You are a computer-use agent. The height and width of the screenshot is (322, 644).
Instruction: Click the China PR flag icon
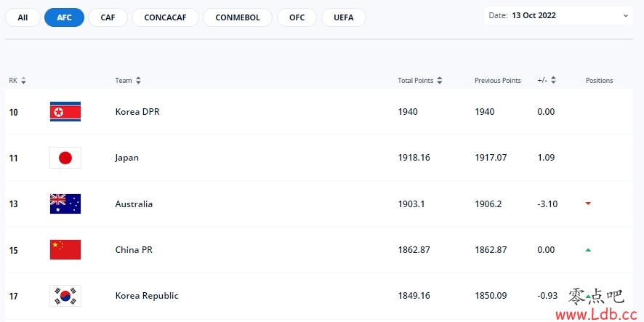point(65,250)
